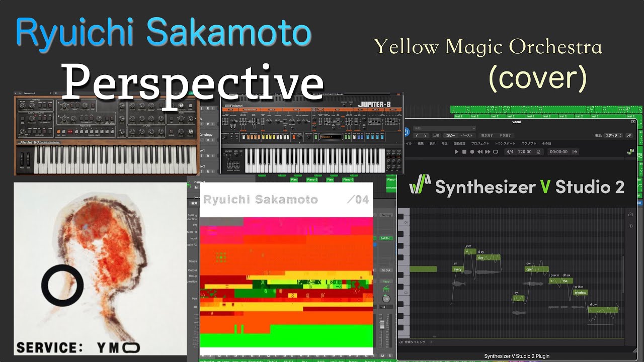Viewport: 644px width, 362px height.
Task: Click the volume fader on the right mixer strip
Action: (x=382, y=324)
